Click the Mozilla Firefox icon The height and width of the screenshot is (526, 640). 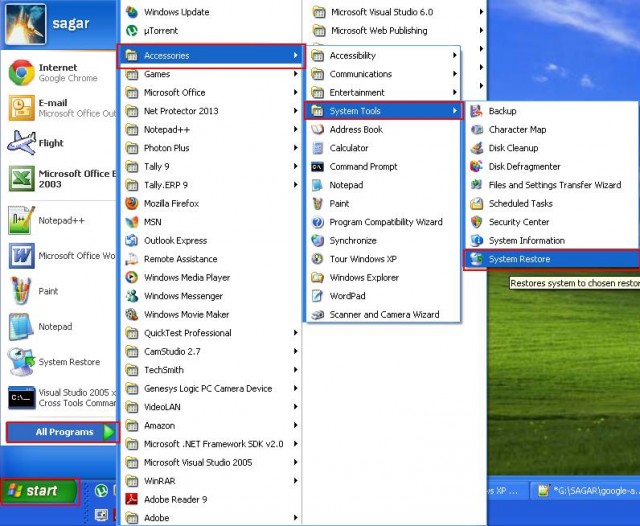click(x=132, y=203)
